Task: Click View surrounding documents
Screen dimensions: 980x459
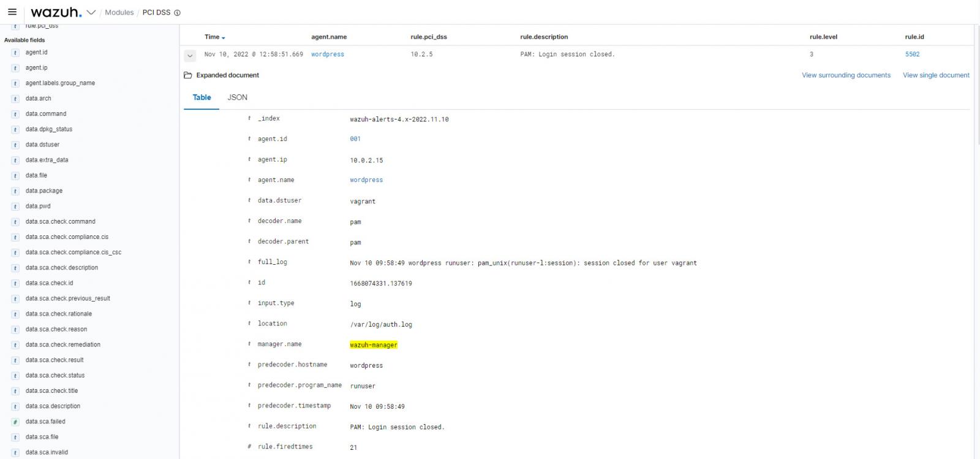Action: pos(846,75)
